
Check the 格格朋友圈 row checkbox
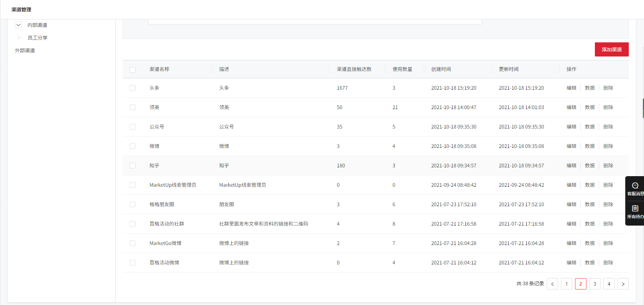click(133, 204)
